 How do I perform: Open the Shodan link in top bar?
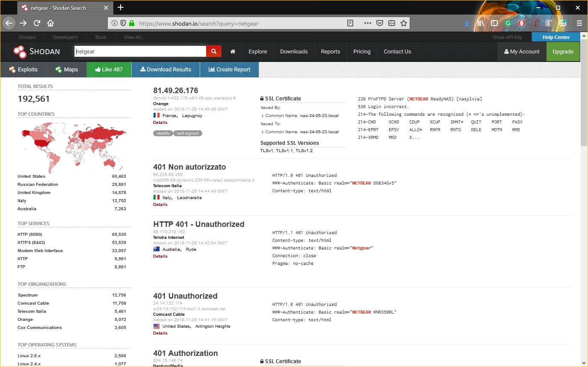tap(27, 37)
